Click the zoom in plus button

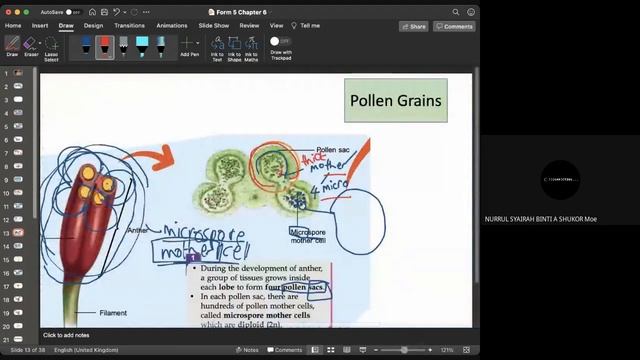(x=430, y=350)
